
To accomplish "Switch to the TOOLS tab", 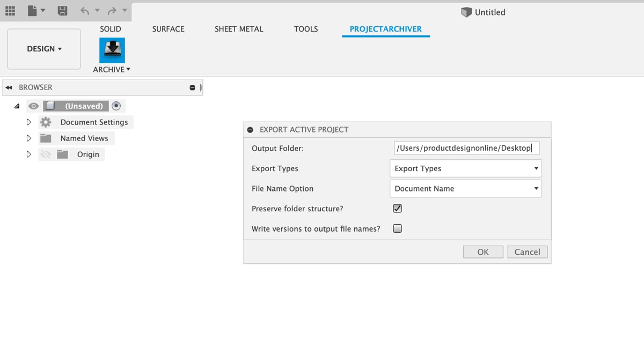I will (306, 29).
